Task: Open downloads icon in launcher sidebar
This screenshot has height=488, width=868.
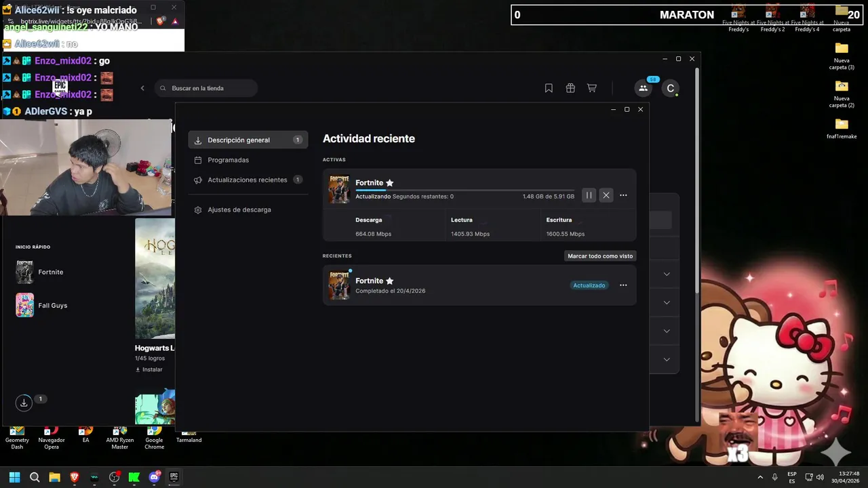Action: point(24,403)
